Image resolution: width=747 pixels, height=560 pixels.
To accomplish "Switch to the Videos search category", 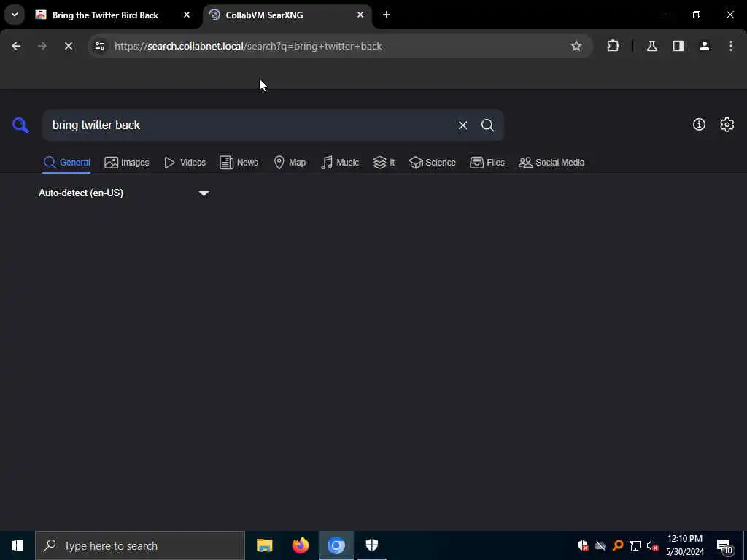I will pyautogui.click(x=185, y=163).
